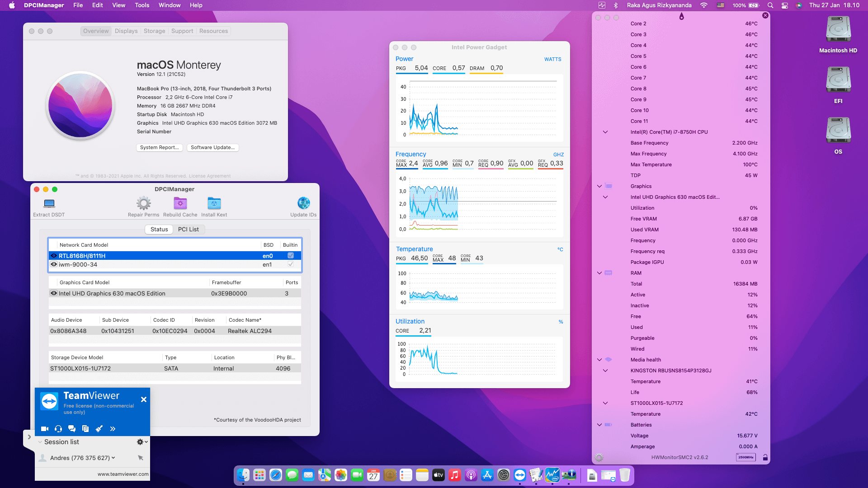Viewport: 868px width, 488px height.
Task: Click the Rebuild Cache icon
Action: coord(180,203)
